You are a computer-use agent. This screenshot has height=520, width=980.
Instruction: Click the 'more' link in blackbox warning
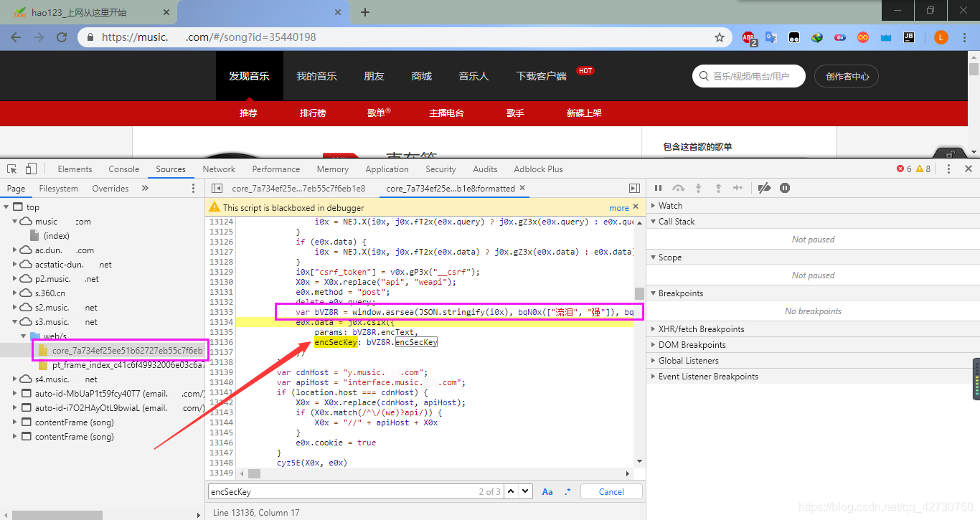pyautogui.click(x=618, y=207)
